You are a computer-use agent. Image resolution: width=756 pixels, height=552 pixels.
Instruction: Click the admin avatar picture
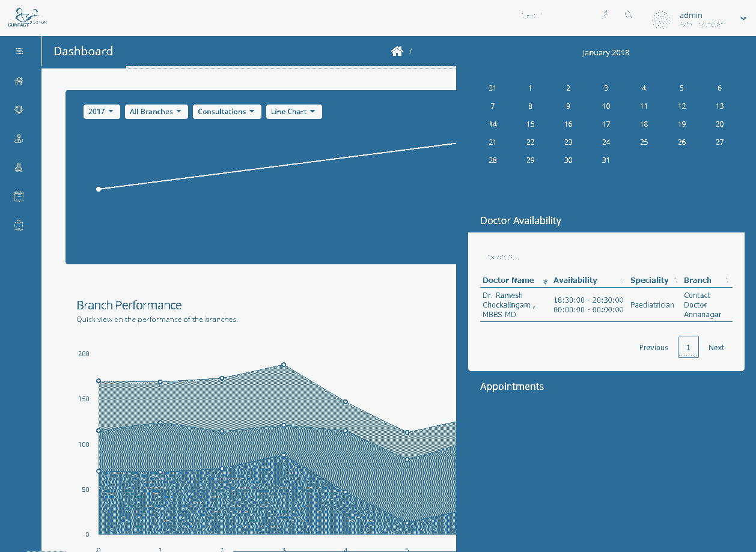[x=661, y=20]
